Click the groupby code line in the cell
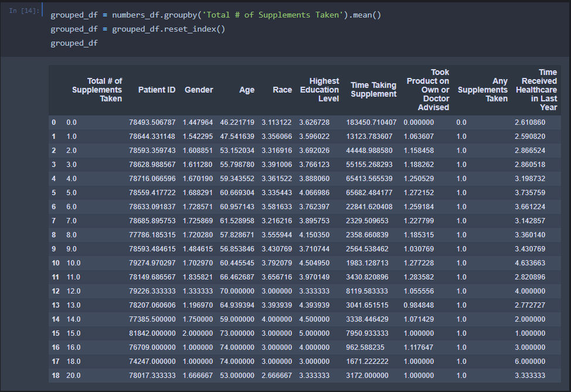 click(x=216, y=15)
